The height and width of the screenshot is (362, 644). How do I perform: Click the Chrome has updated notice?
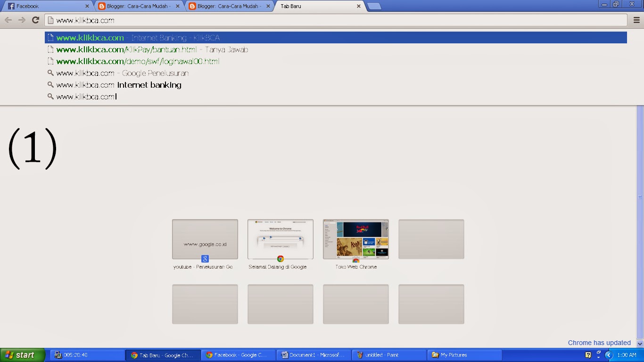tap(599, 343)
